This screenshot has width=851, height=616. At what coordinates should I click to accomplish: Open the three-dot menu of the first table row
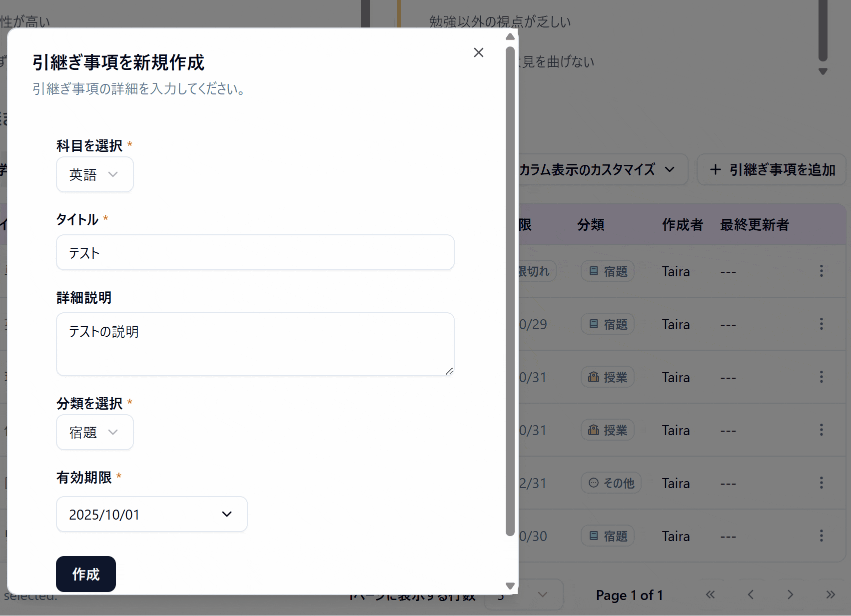pos(821,271)
